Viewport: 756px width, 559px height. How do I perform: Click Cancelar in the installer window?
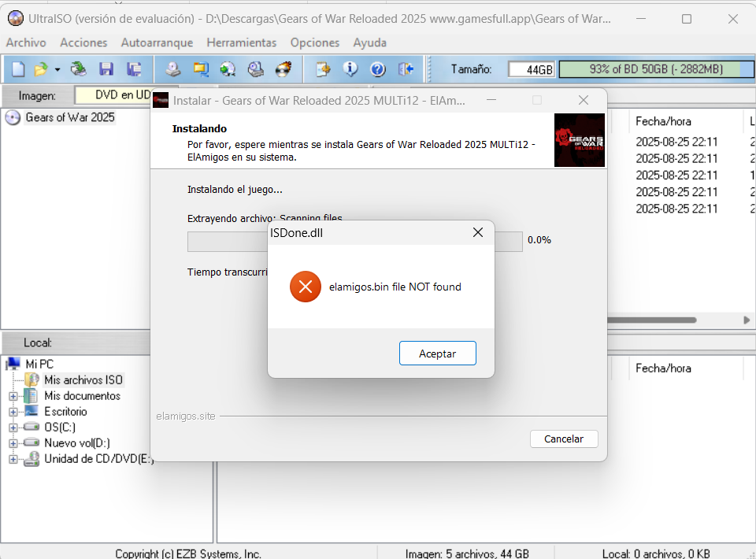point(564,439)
